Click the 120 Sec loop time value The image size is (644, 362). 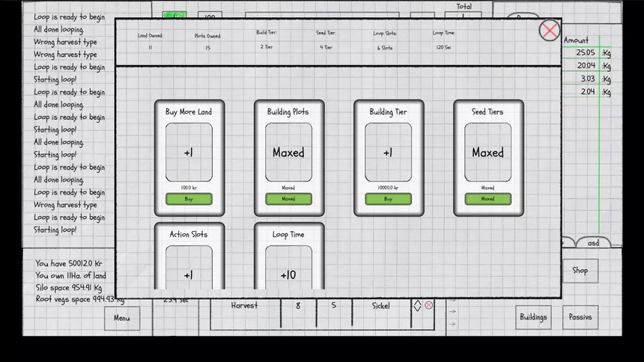[x=443, y=47]
